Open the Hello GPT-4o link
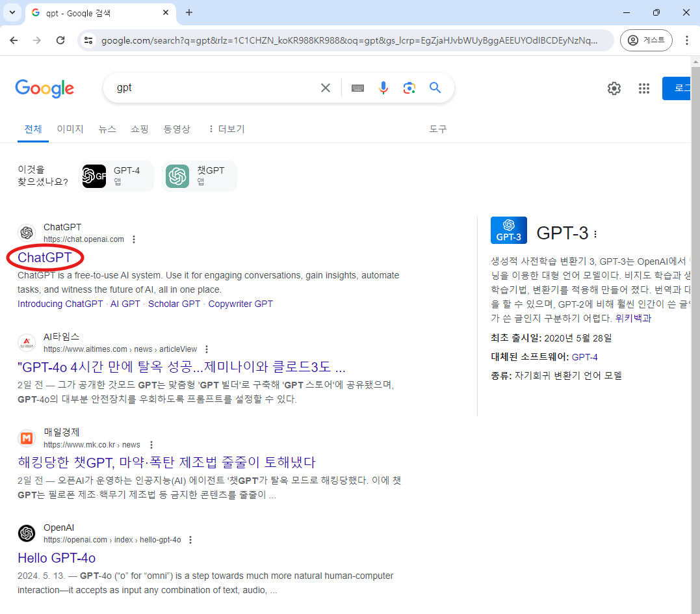 coord(57,558)
